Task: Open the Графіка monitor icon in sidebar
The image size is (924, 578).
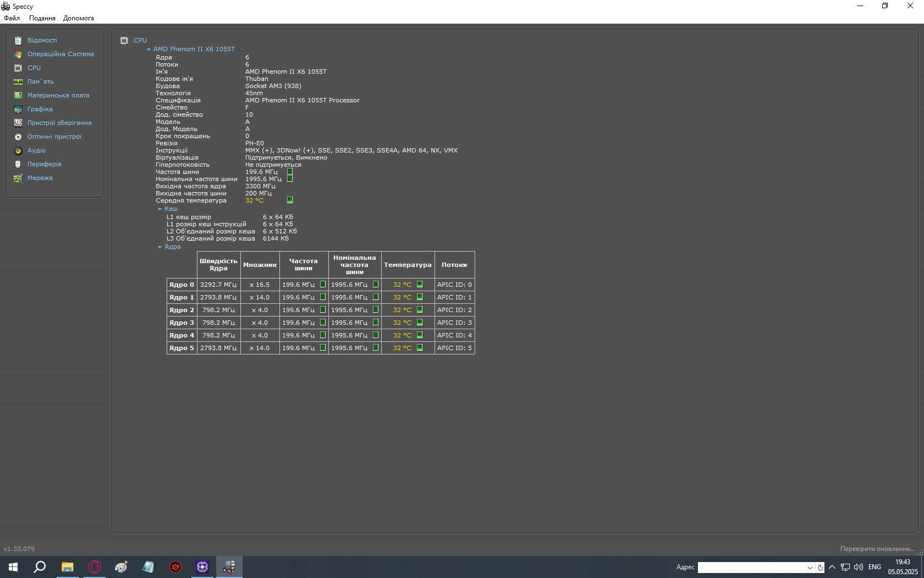Action: 18,109
